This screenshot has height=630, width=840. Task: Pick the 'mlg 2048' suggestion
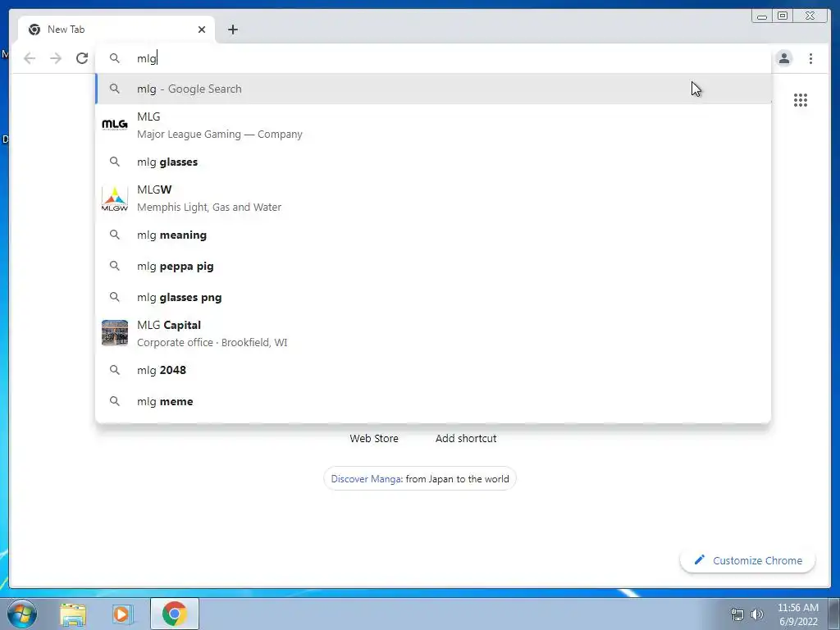[x=433, y=370]
